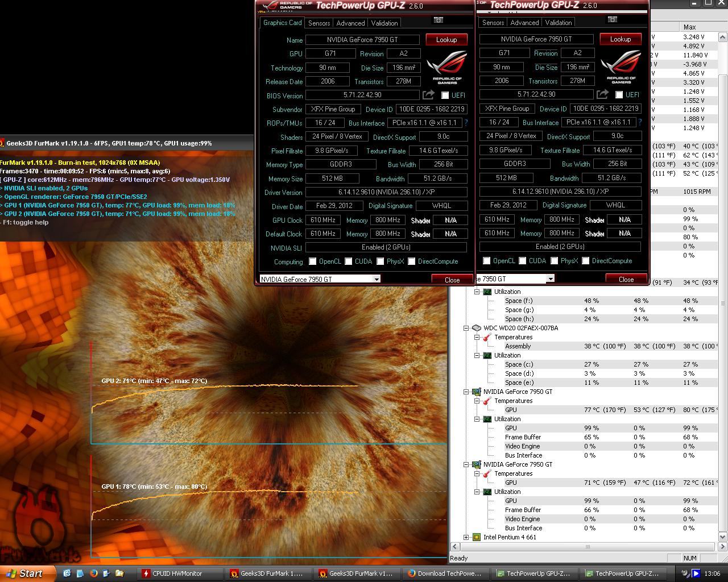
Task: Expand the Intel Pentium 4 661 tree node
Action: point(466,537)
